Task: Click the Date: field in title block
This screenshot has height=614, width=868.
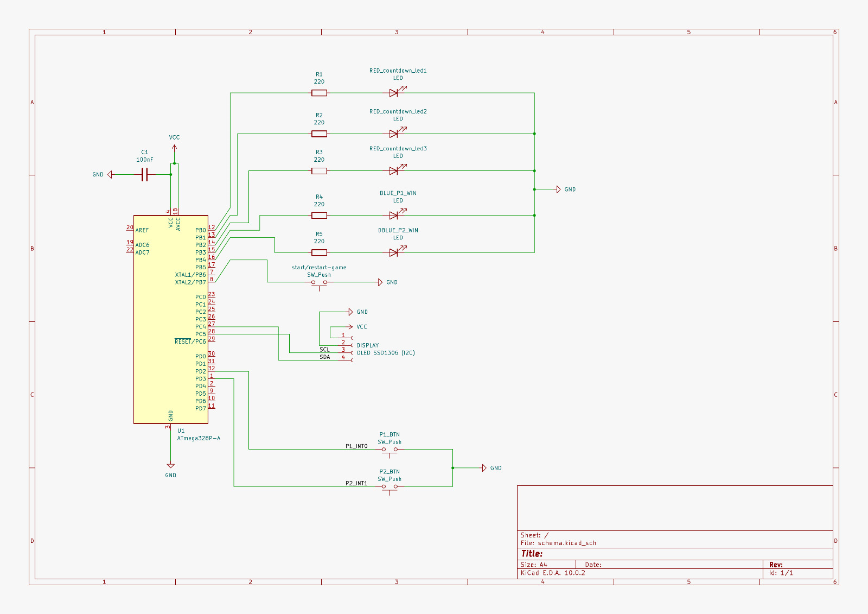Action: point(593,565)
